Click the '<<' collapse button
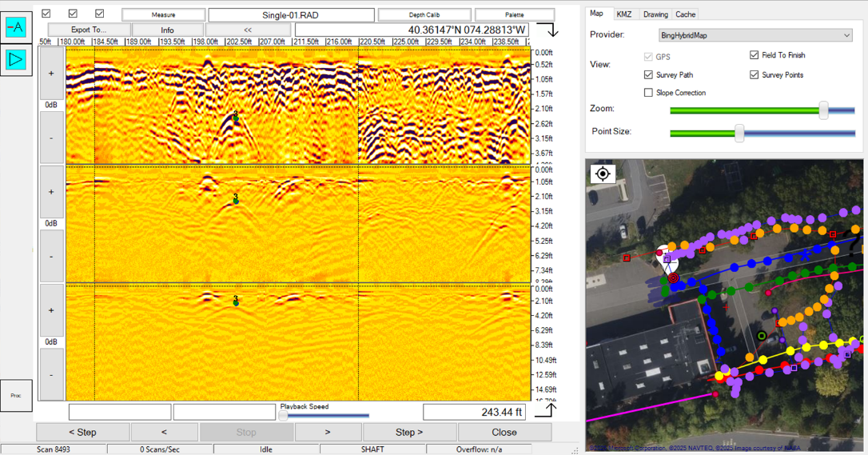868x455 pixels. click(x=248, y=30)
